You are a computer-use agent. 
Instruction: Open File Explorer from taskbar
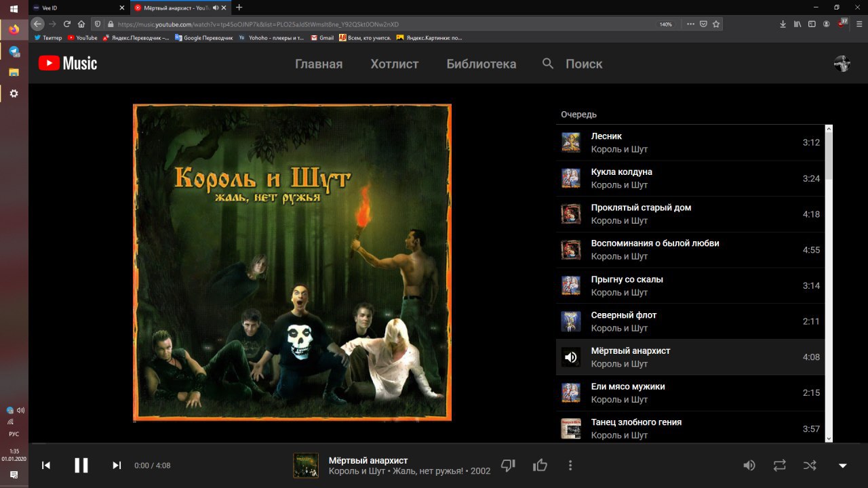[14, 72]
